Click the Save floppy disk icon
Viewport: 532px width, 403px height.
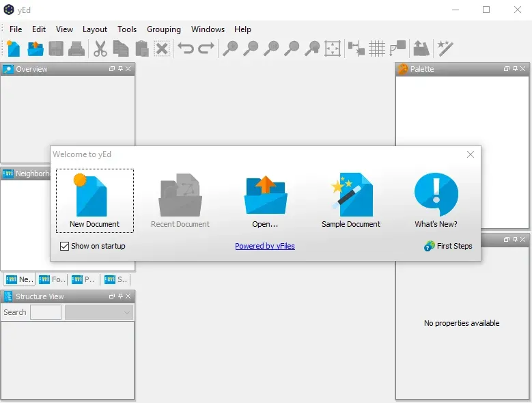pyautogui.click(x=56, y=48)
